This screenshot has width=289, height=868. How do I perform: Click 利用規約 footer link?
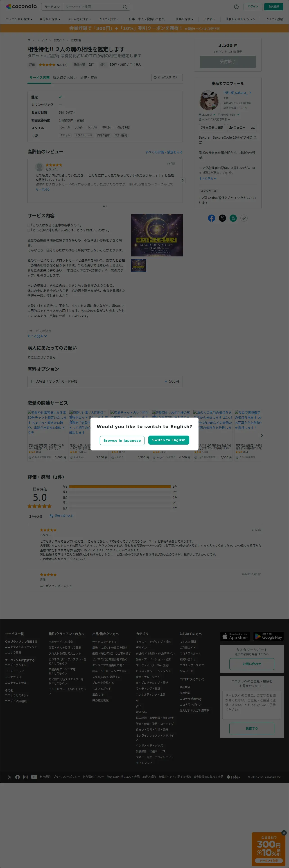(x=45, y=777)
